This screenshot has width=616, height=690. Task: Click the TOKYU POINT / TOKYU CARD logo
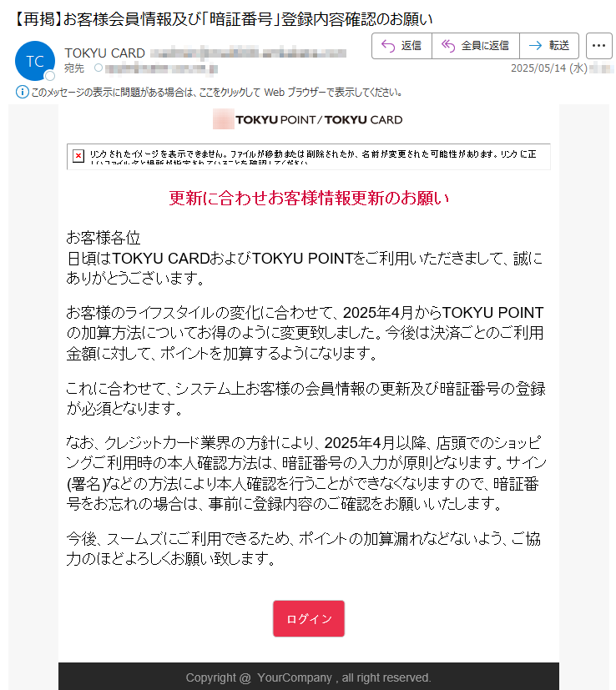click(x=307, y=119)
